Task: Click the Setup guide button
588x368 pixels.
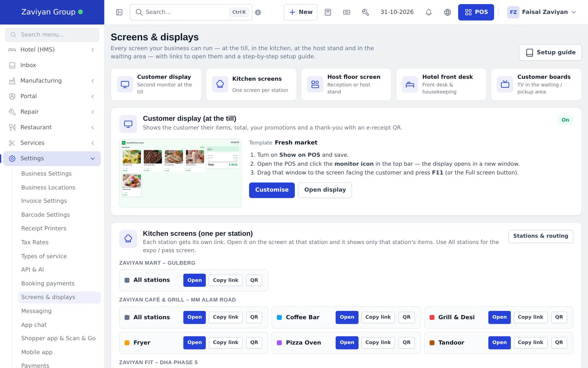Action: [x=550, y=52]
